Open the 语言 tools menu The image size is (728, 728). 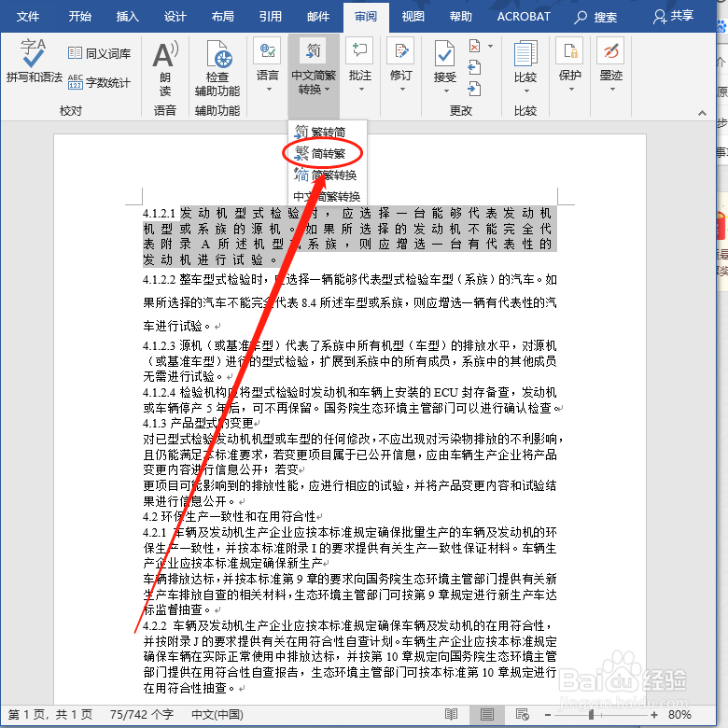point(268,65)
